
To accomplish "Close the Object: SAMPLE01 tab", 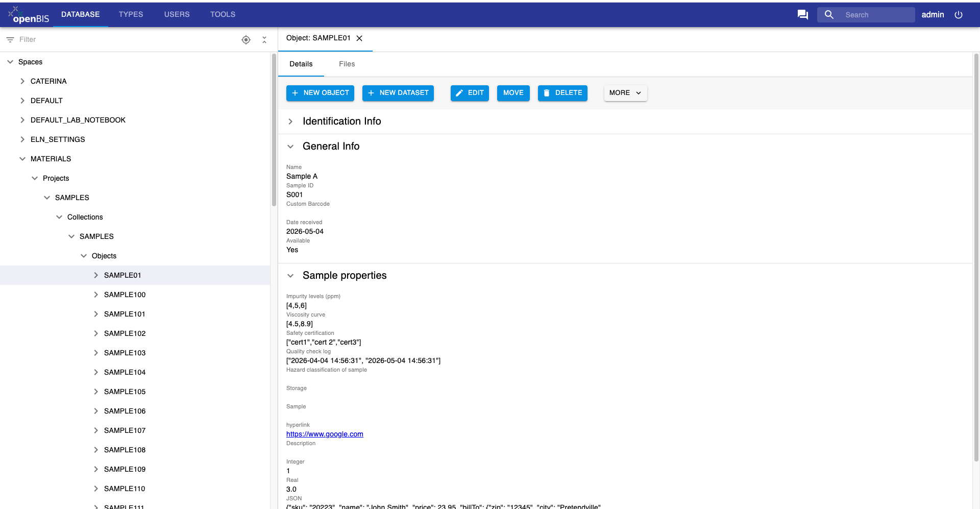I will pos(359,38).
